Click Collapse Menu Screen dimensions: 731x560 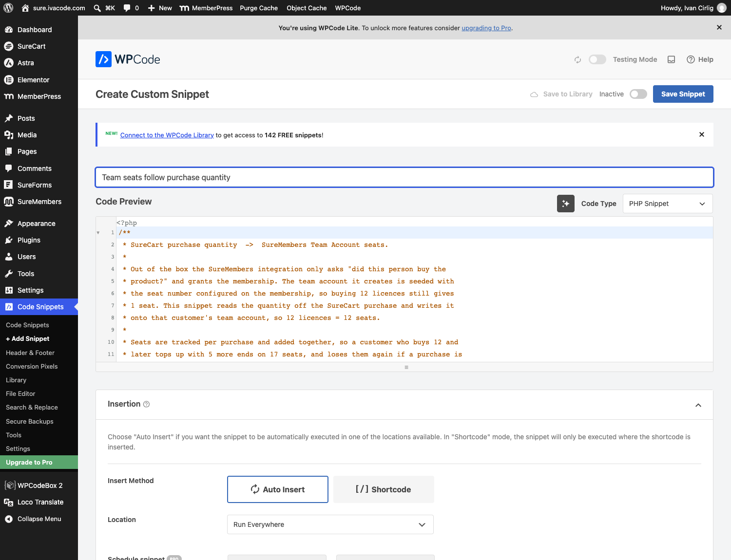tap(39, 519)
